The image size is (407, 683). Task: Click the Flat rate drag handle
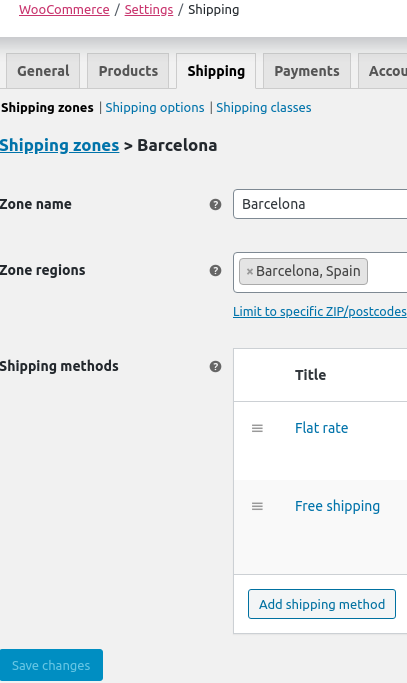tap(257, 428)
